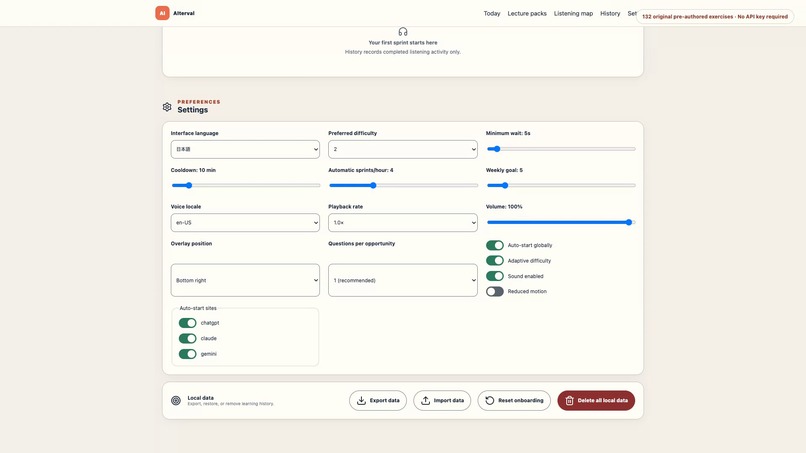Viewport: 806px width, 453px height.
Task: Click the Alterval brand name link
Action: tap(184, 13)
